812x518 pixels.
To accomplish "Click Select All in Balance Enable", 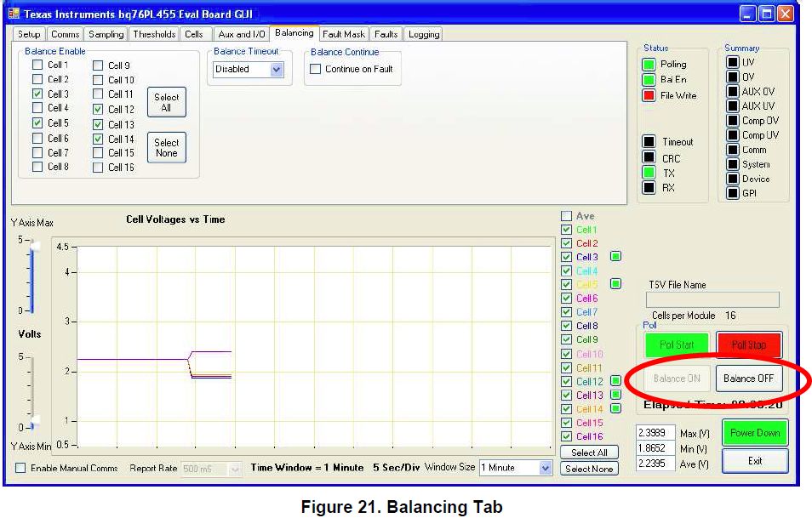I will click(166, 102).
